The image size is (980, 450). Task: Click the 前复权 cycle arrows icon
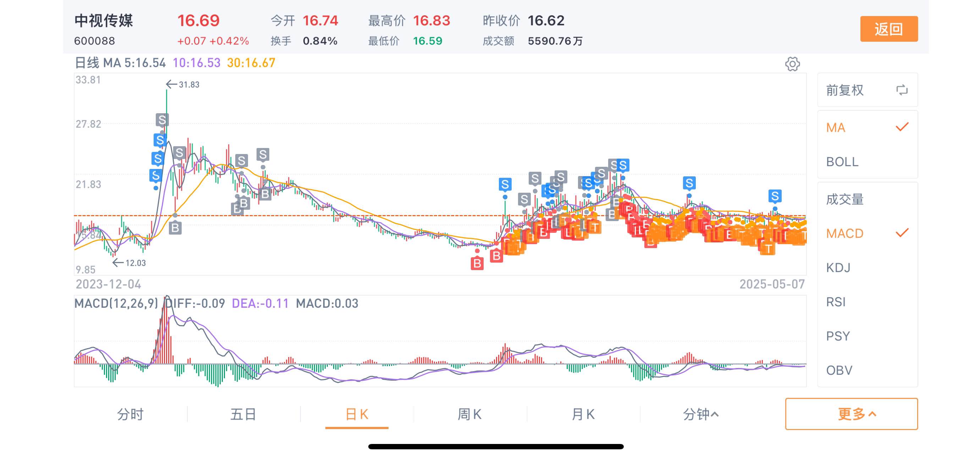coord(902,90)
